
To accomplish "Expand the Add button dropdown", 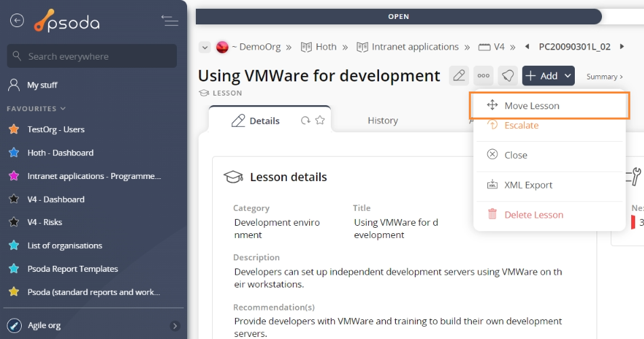I will click(567, 76).
